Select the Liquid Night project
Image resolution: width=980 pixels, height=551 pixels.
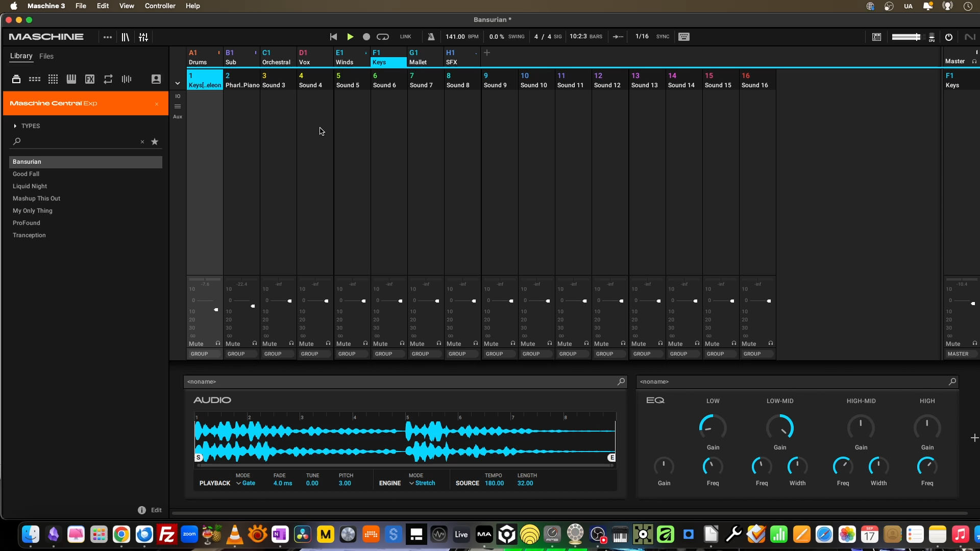(x=86, y=186)
